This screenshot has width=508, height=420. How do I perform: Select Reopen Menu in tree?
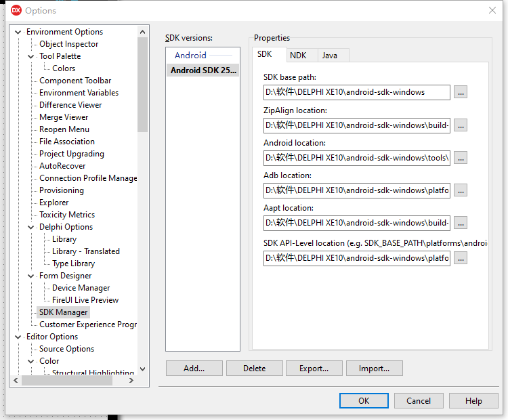pyautogui.click(x=64, y=129)
